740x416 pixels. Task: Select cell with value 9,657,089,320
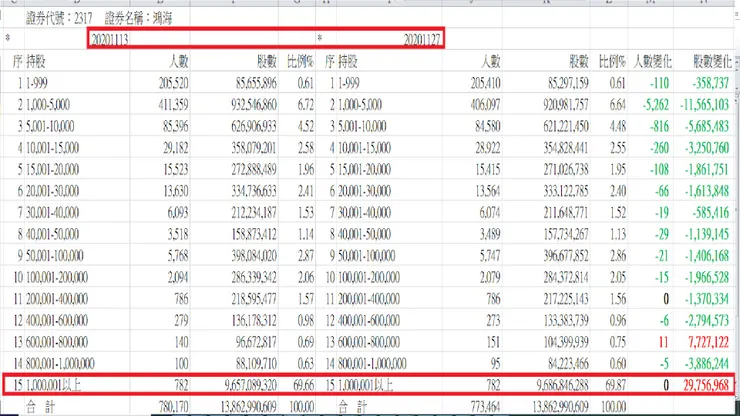click(x=251, y=385)
